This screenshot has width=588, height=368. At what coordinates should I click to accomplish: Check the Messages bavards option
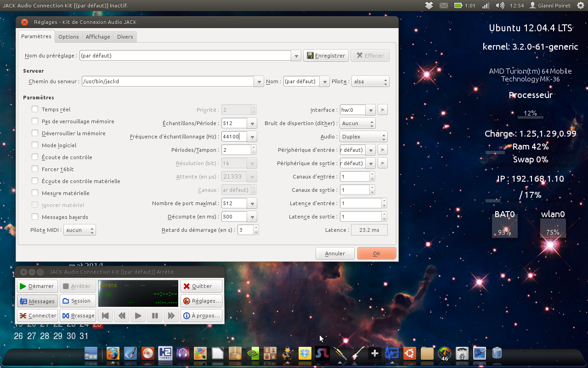(x=35, y=217)
